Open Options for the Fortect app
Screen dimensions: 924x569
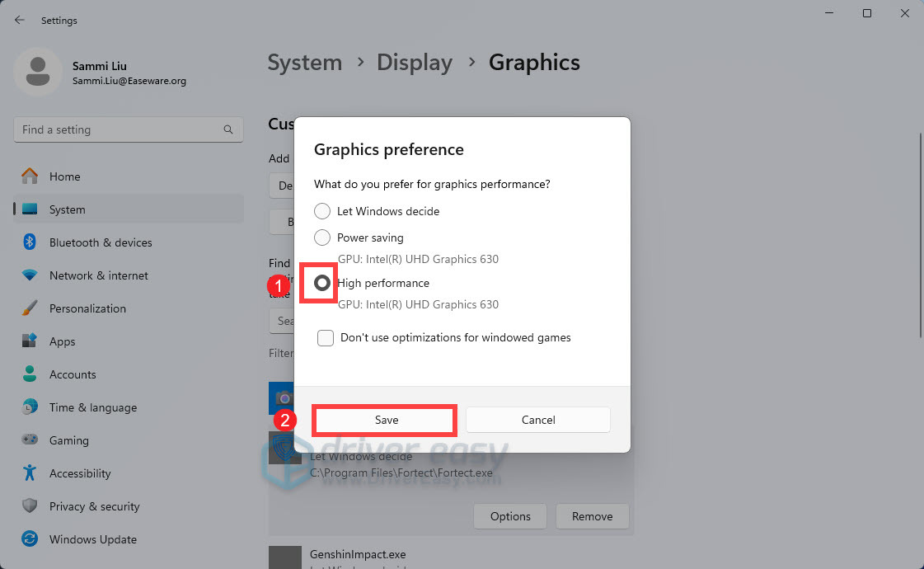coord(510,516)
